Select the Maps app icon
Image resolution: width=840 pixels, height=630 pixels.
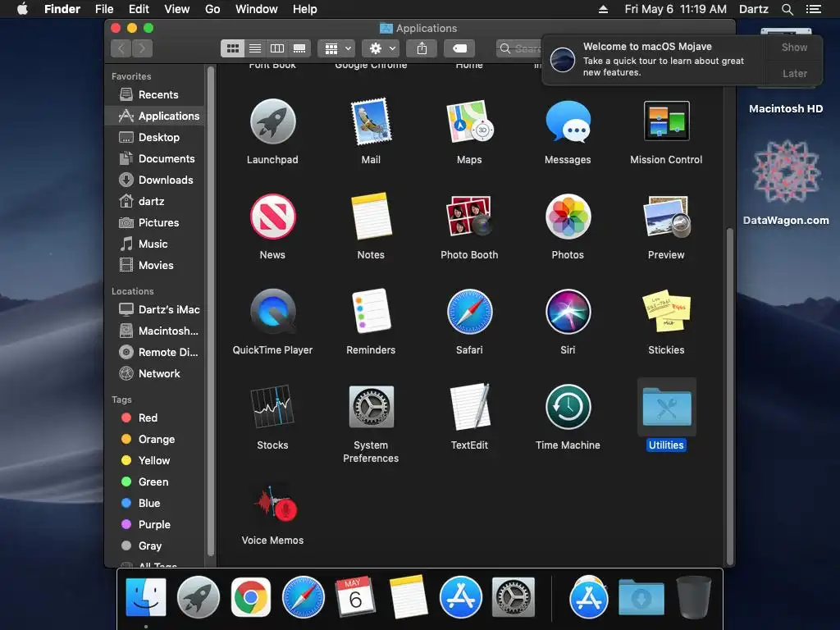click(469, 121)
